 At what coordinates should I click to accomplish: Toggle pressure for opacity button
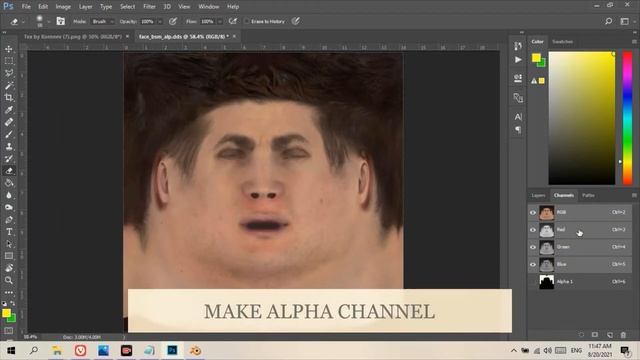click(173, 21)
